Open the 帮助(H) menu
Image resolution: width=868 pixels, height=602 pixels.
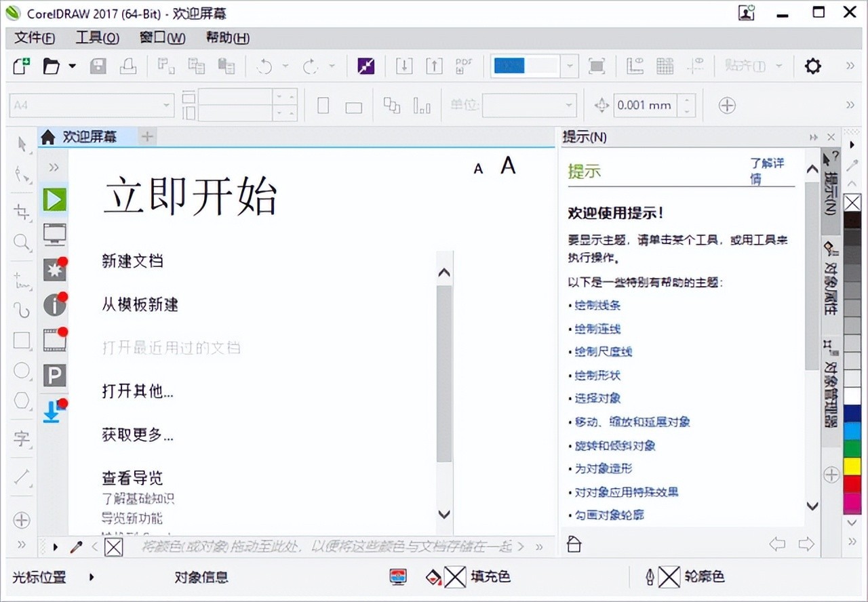point(227,38)
